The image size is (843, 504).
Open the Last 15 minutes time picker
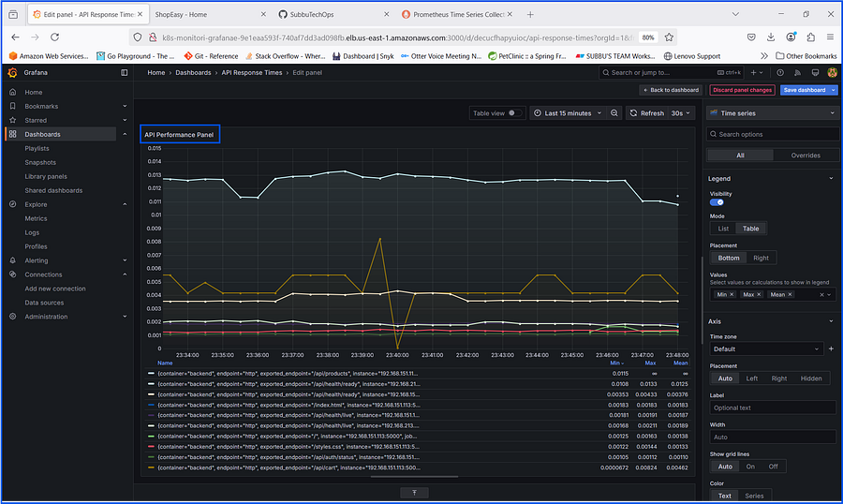[568, 113]
